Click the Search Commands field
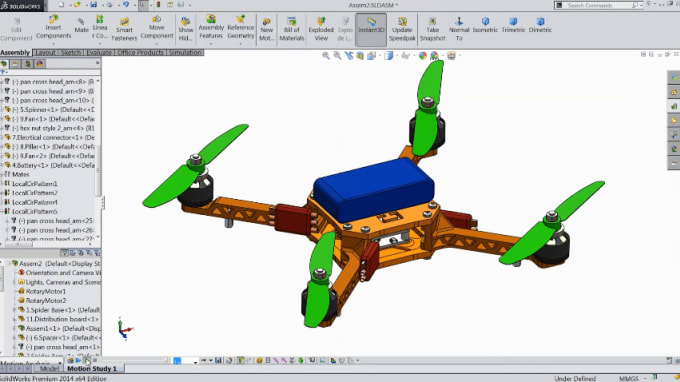The width and height of the screenshot is (680, 382). click(598, 5)
